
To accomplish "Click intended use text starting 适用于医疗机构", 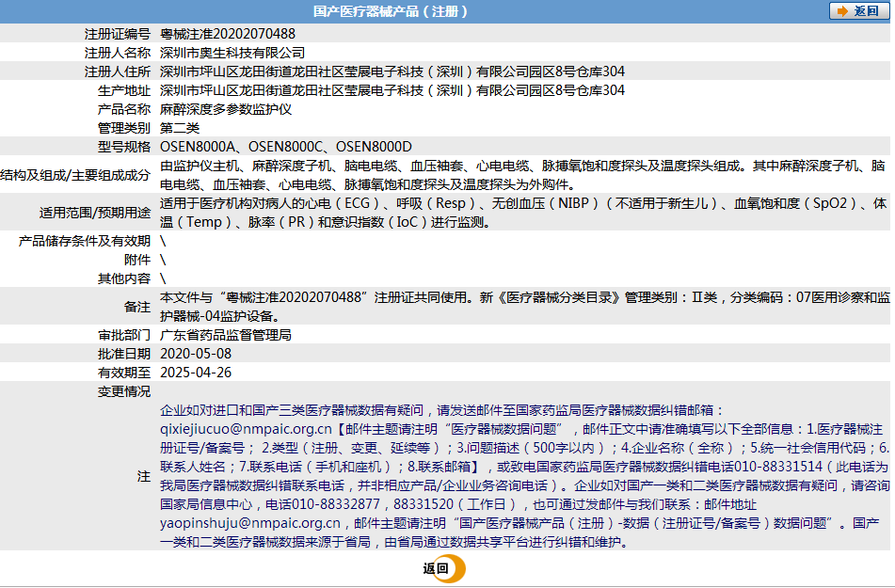I will (523, 213).
